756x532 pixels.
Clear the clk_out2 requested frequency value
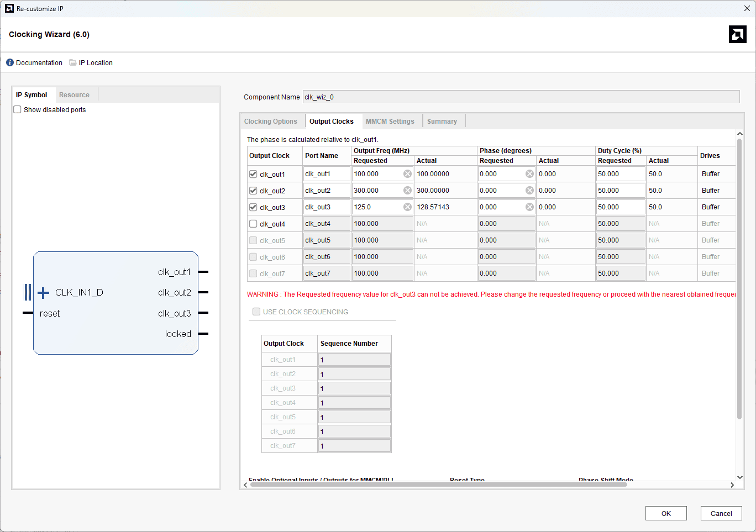(x=407, y=191)
